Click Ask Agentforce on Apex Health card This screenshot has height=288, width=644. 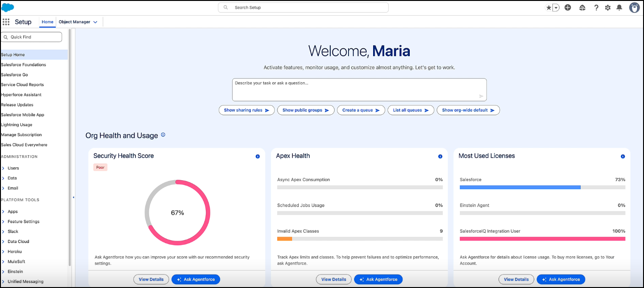click(378, 279)
